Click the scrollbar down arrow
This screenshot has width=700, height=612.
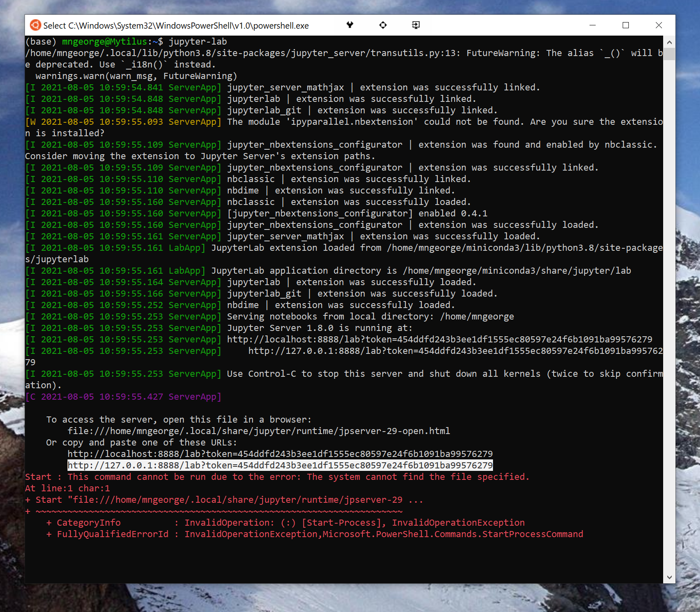[x=669, y=577]
